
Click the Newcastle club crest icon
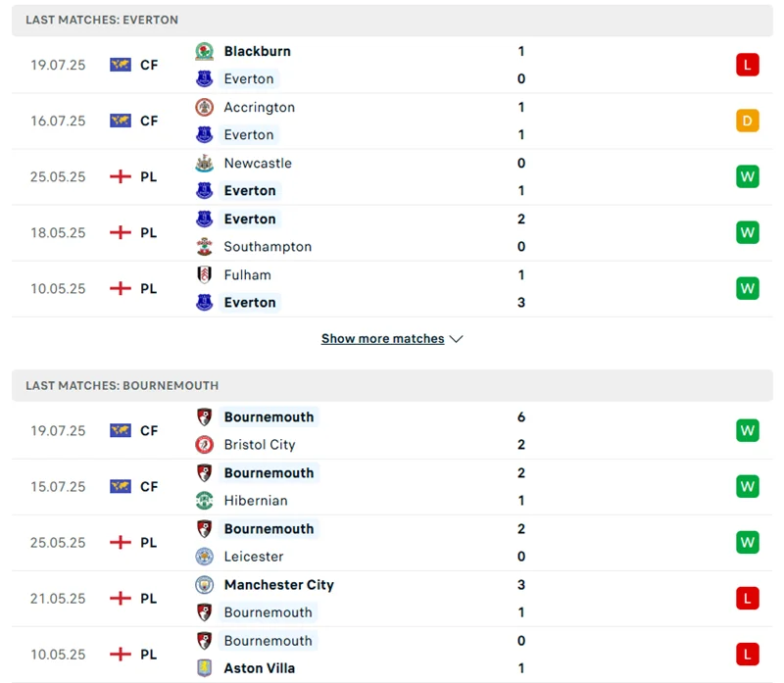tap(204, 163)
